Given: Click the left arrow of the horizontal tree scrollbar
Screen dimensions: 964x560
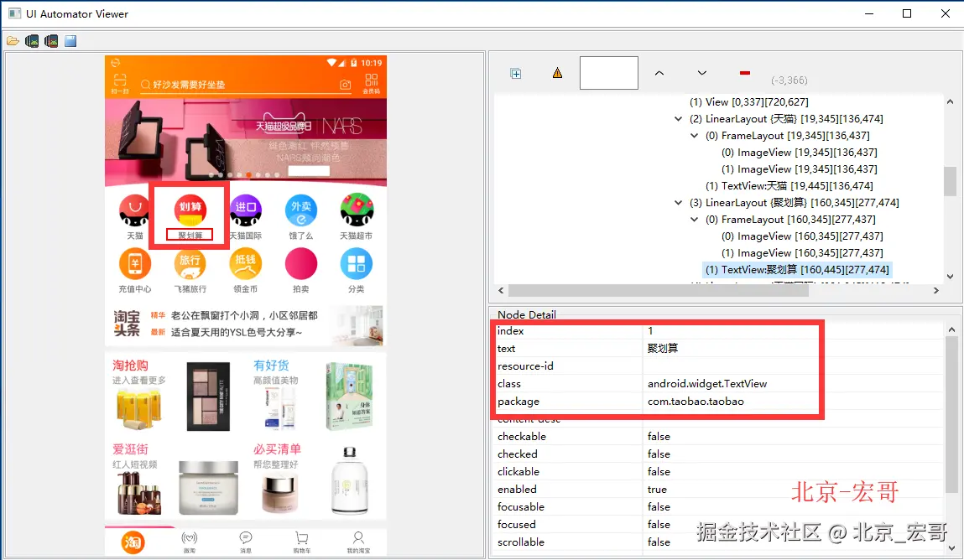Looking at the screenshot, I should point(501,290).
